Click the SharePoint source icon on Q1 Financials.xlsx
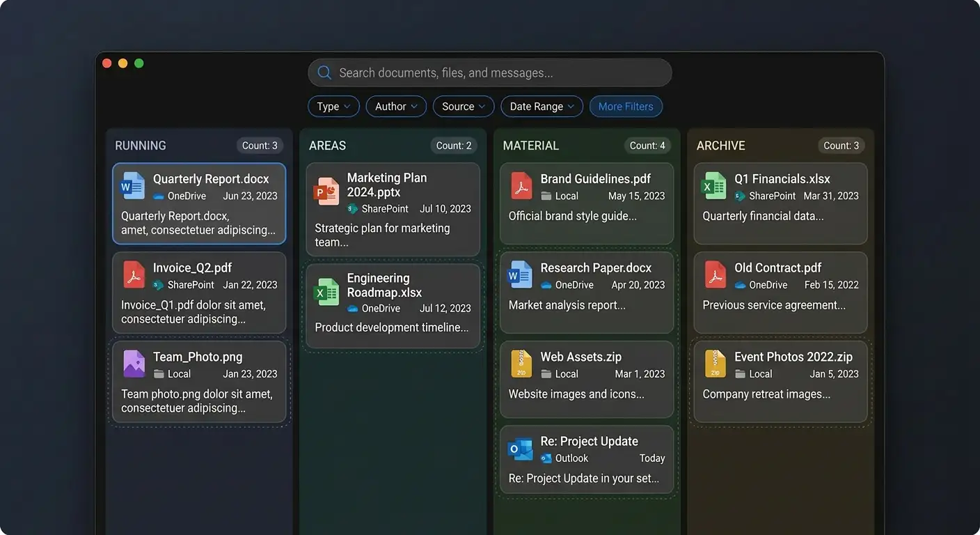The image size is (980, 535). [x=741, y=196]
